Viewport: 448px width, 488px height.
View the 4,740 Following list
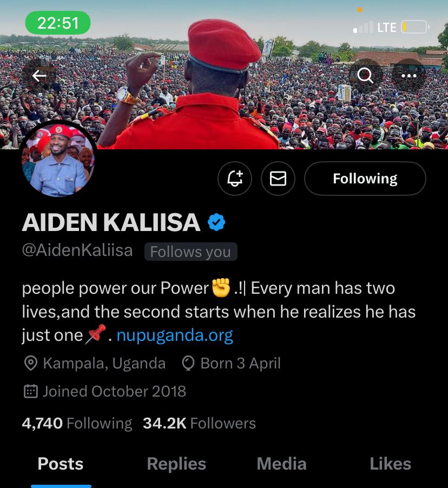point(77,423)
